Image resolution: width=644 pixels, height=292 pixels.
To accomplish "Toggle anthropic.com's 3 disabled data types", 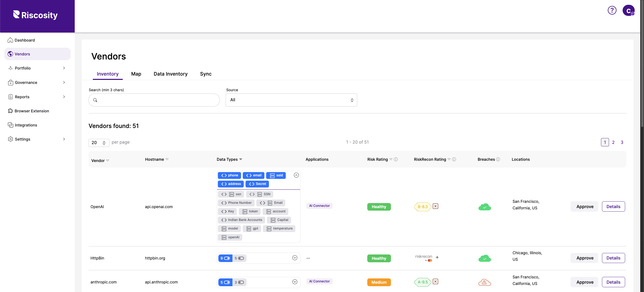I will [239, 282].
